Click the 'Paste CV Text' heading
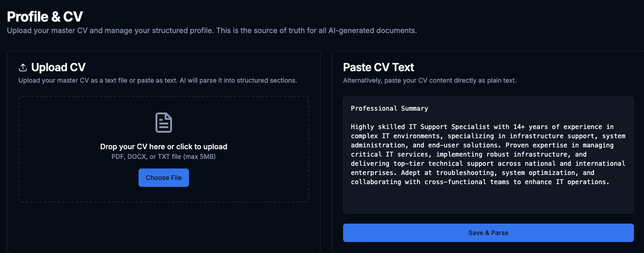 (x=378, y=67)
